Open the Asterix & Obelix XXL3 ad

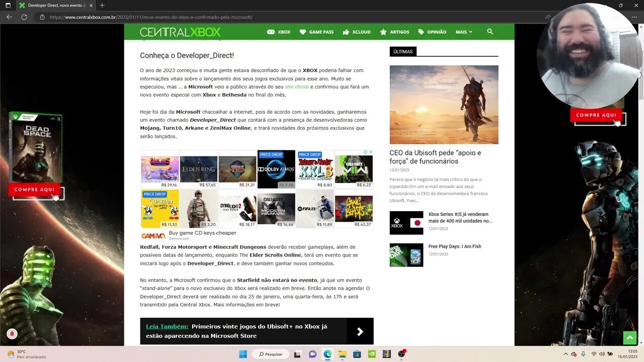point(315,169)
